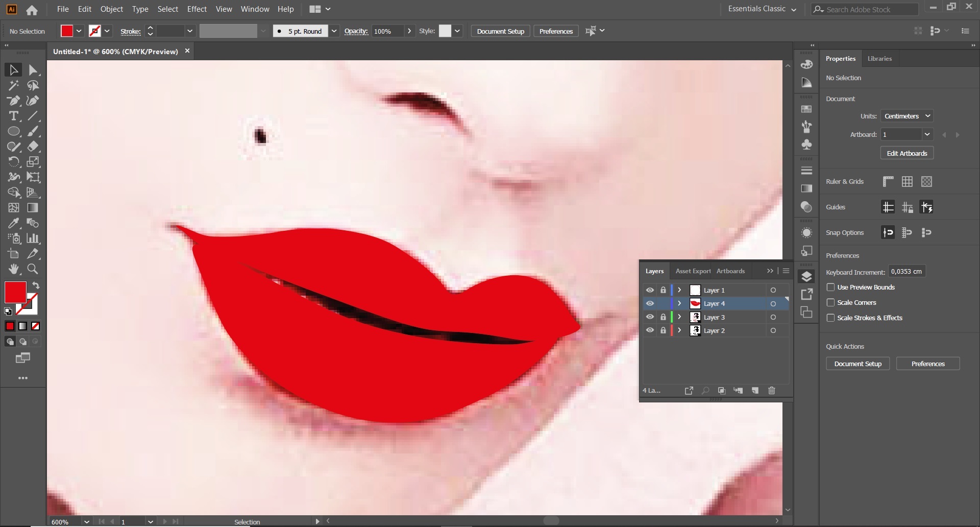980x527 pixels.
Task: Open the Object menu
Action: [112, 9]
